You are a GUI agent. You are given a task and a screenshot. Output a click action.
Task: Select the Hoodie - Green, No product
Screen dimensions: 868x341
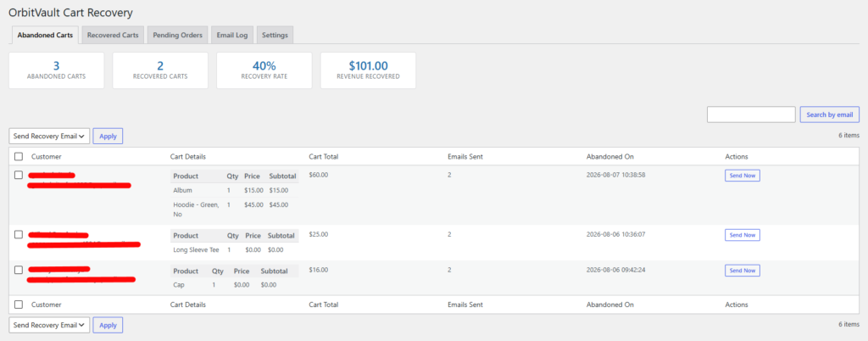[196, 210]
